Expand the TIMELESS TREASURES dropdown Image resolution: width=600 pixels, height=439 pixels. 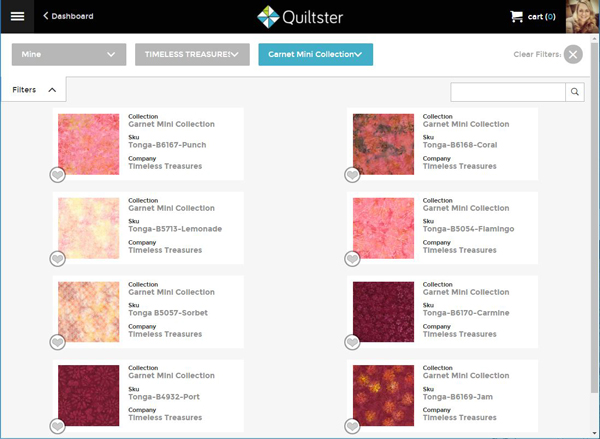pos(192,54)
